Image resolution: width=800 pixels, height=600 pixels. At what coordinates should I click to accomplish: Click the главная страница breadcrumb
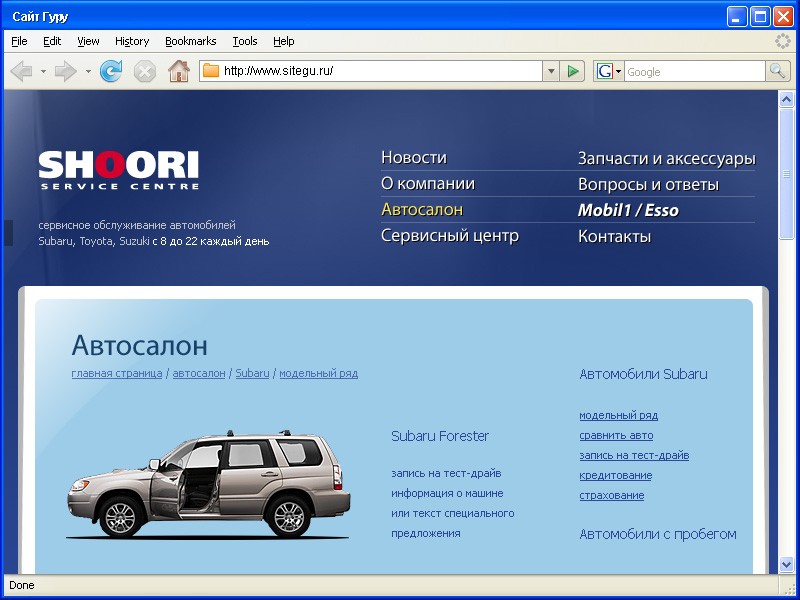(117, 373)
